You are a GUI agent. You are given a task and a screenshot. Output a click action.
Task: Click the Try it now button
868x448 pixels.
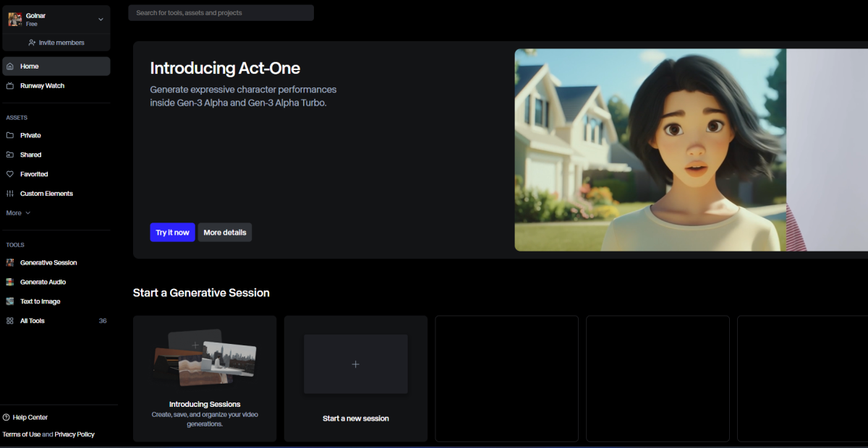point(172,233)
